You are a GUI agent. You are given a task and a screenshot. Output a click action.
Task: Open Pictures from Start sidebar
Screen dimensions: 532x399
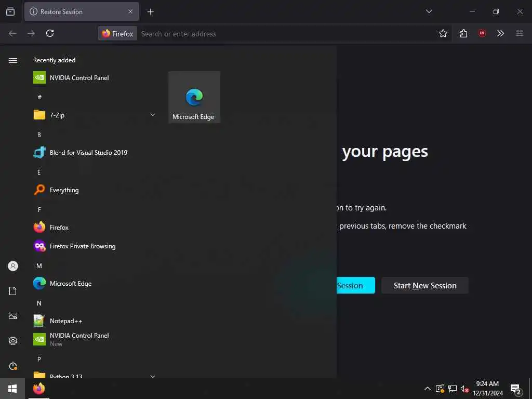(13, 316)
